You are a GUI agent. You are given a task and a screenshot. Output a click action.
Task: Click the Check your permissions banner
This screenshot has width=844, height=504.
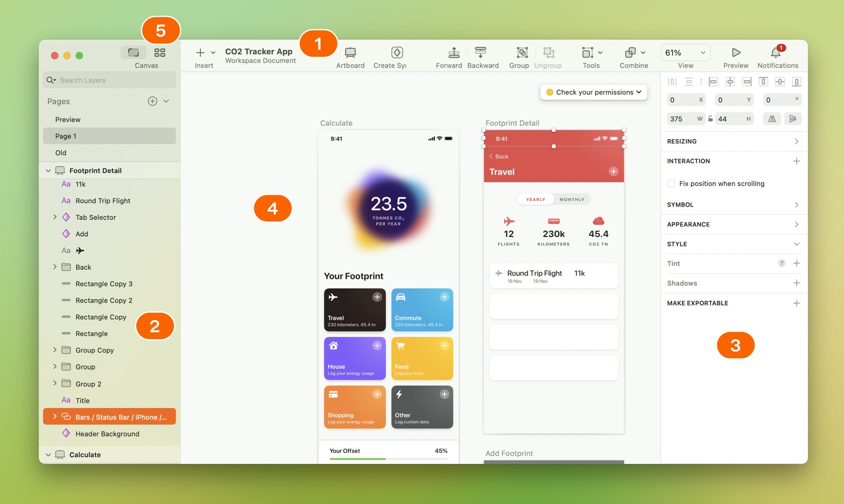tap(593, 92)
